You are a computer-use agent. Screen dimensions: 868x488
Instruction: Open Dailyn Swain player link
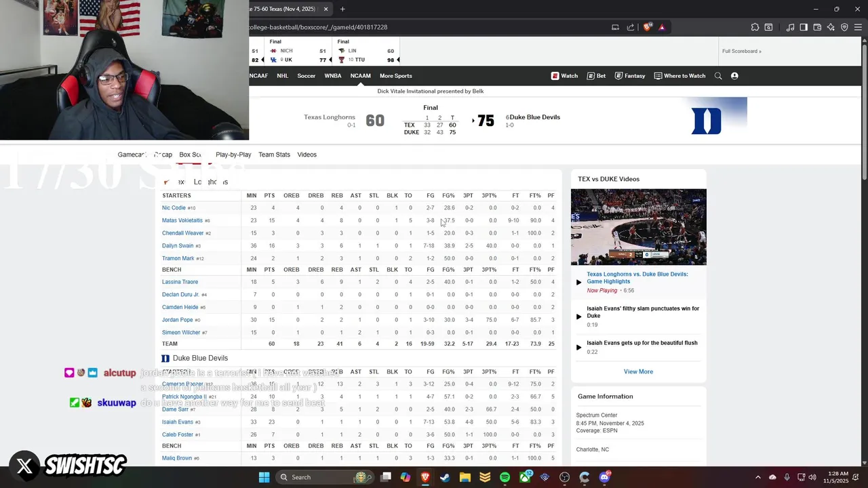tap(178, 246)
